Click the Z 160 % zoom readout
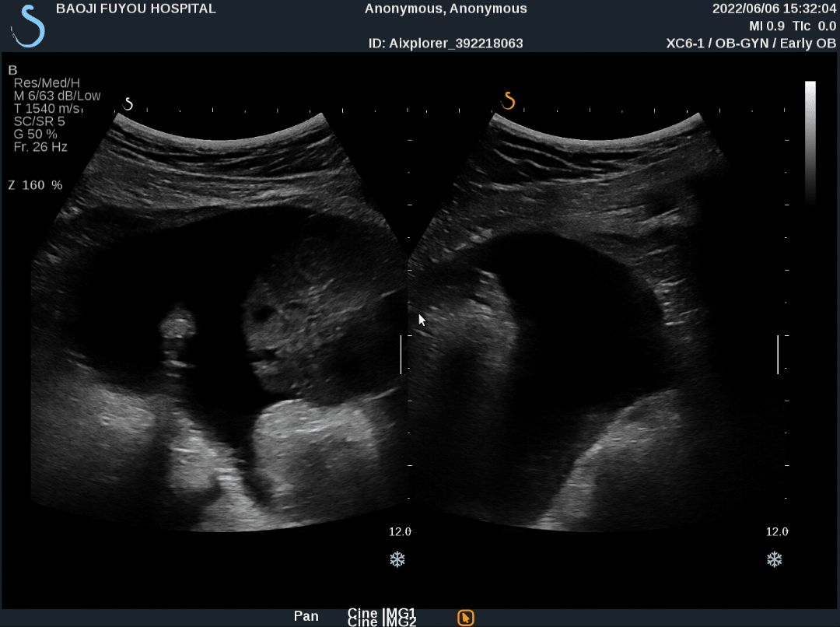840x627 pixels. (x=35, y=185)
